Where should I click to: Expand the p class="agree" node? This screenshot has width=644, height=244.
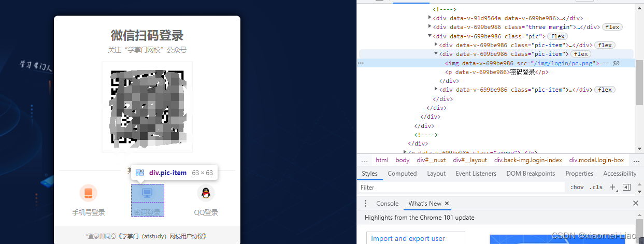(x=405, y=152)
